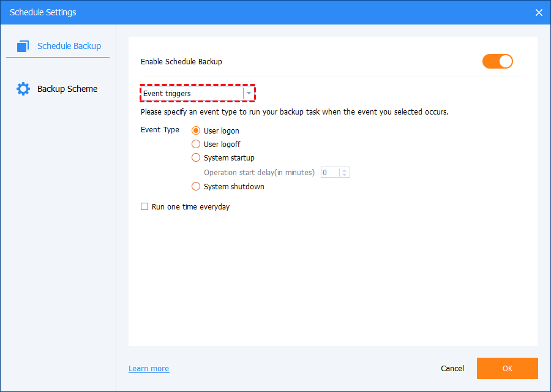This screenshot has height=392, width=551.
Task: Check the Run one time everyday box
Action: 145,207
